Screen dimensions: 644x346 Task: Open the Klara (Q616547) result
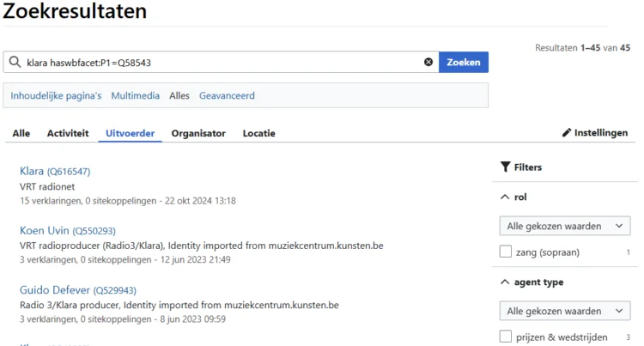pos(55,171)
